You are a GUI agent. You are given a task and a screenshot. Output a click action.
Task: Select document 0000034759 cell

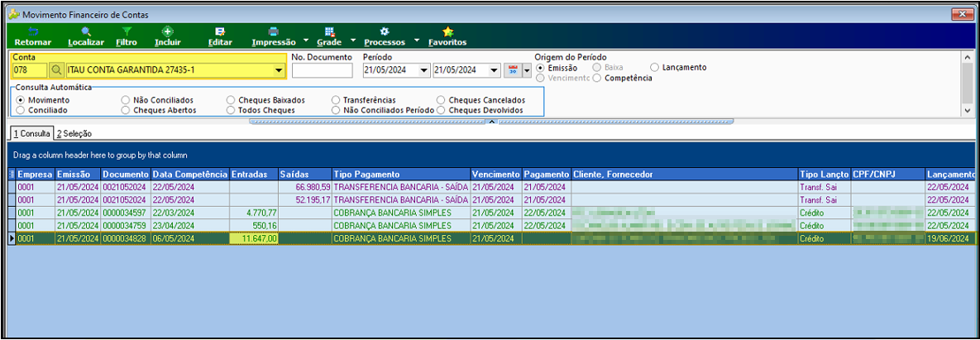pyautogui.click(x=126, y=225)
